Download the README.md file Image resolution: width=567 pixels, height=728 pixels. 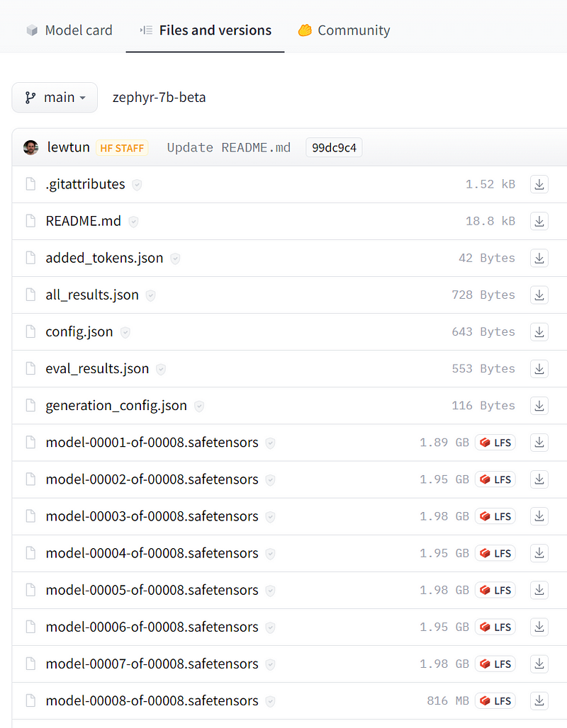coord(539,221)
